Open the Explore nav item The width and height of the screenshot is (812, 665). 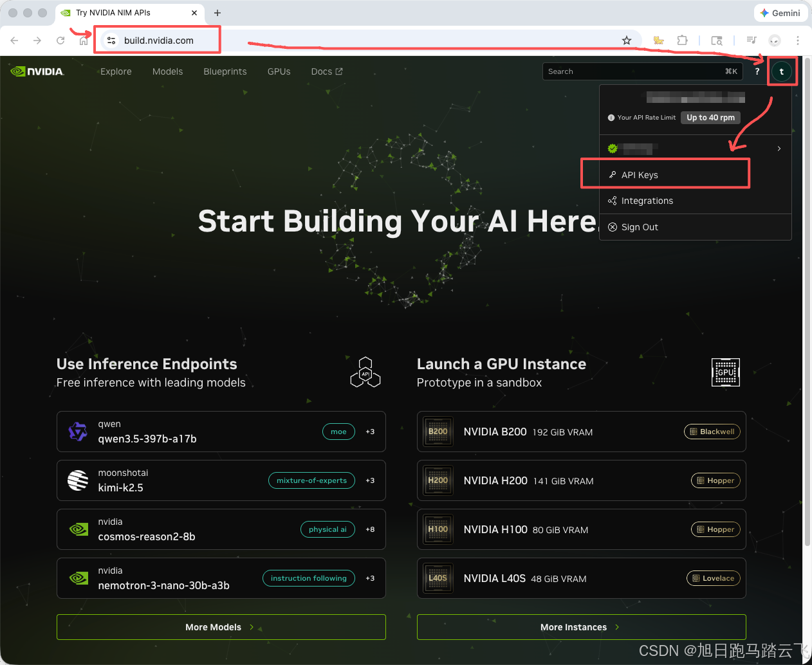pyautogui.click(x=116, y=71)
